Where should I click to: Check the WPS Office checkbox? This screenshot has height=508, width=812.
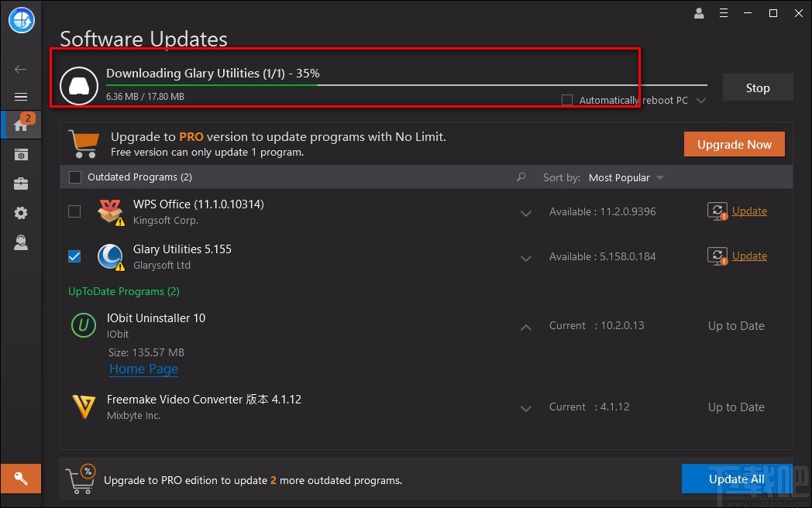[74, 211]
